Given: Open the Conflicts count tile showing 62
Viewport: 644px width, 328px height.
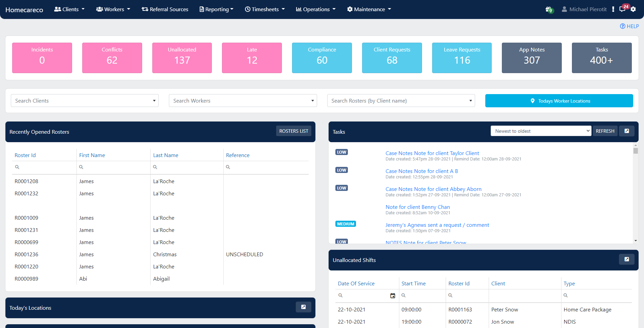Looking at the screenshot, I should [x=112, y=58].
